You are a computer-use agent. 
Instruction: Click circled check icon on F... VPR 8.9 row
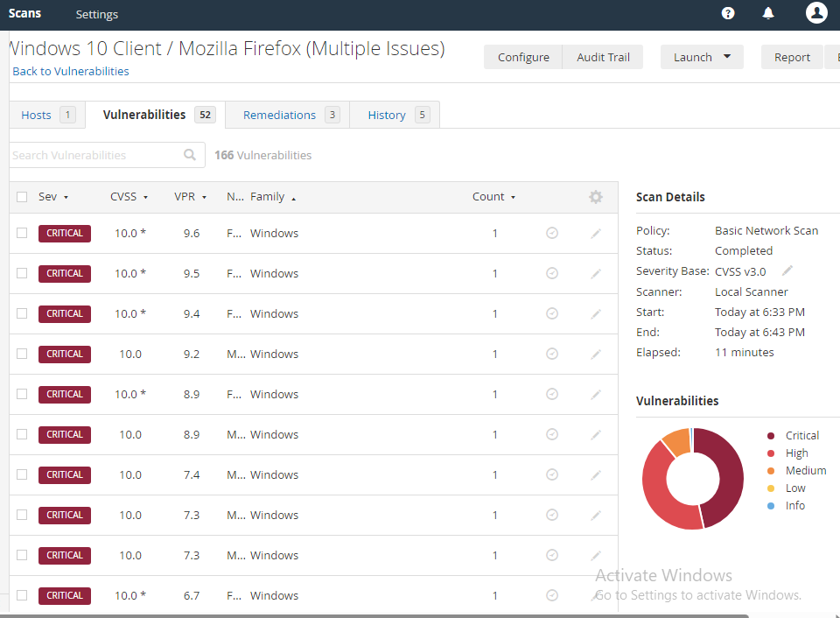click(552, 394)
